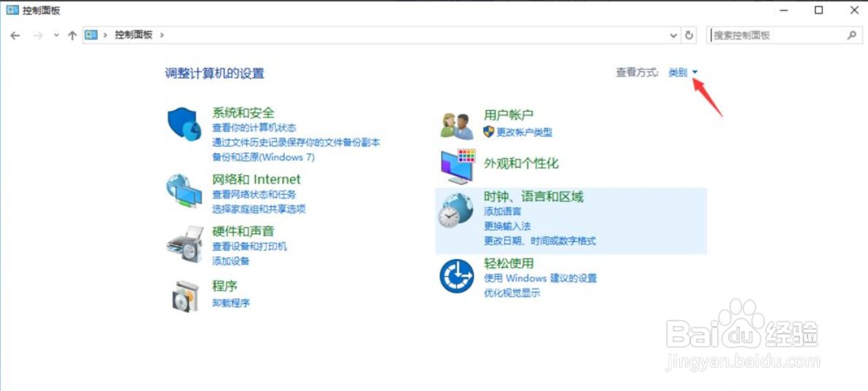Open 网络和 Internet category link

pos(257,179)
